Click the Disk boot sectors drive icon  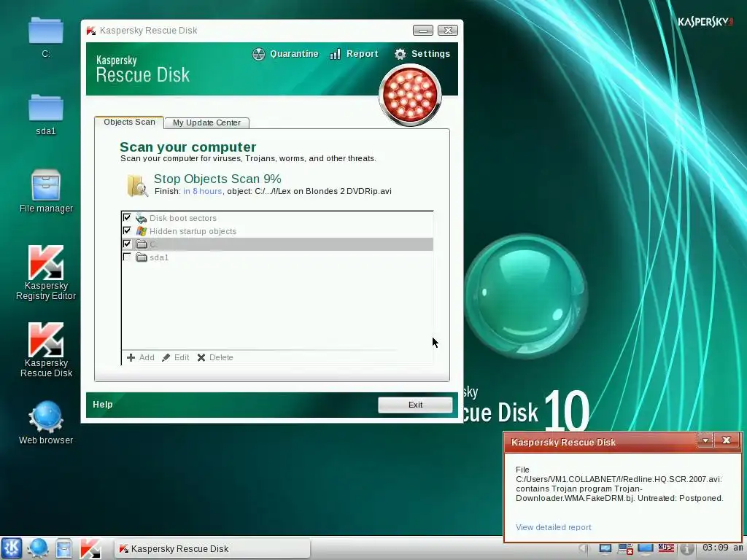pyautogui.click(x=141, y=218)
